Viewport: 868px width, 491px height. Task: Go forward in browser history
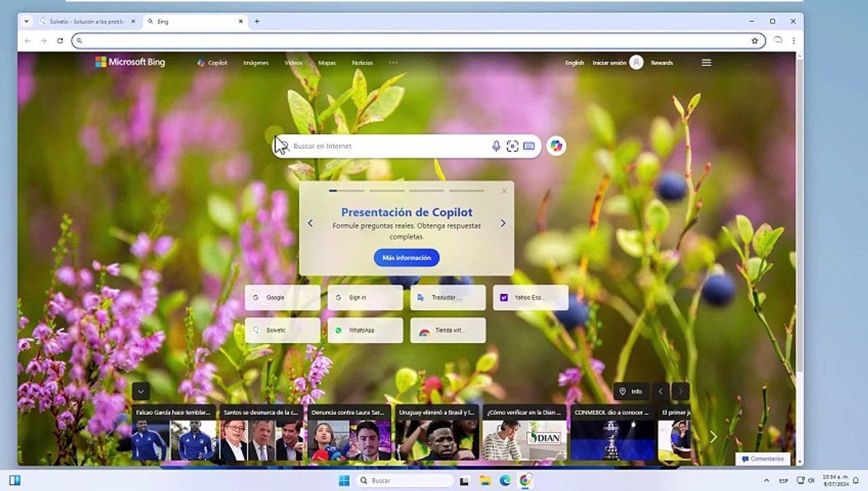pyautogui.click(x=44, y=41)
